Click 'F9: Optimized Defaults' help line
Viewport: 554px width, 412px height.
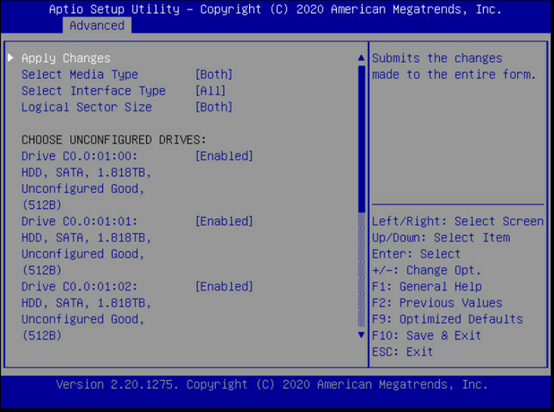click(x=447, y=319)
